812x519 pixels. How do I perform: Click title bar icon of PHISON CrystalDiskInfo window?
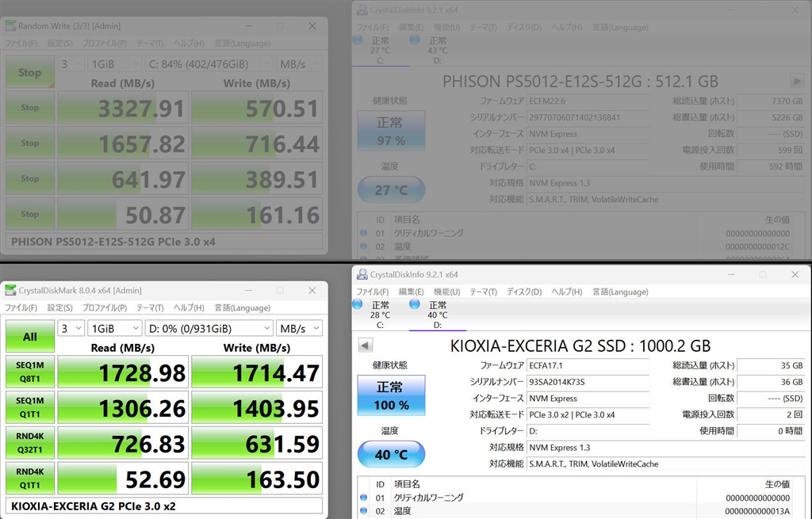tap(362, 10)
